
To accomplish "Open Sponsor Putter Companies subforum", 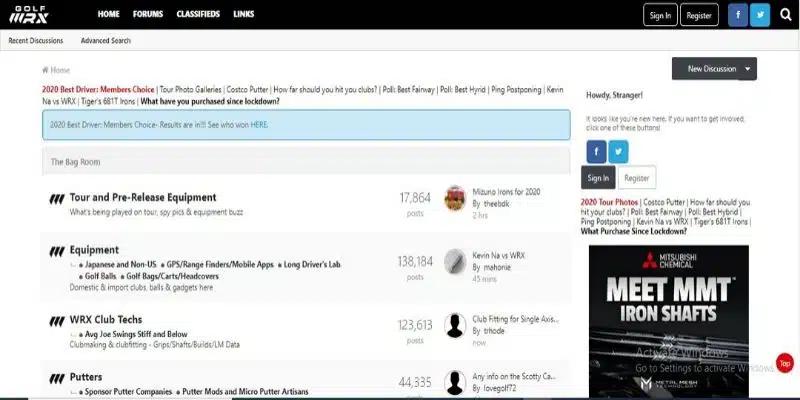I will pos(128,392).
